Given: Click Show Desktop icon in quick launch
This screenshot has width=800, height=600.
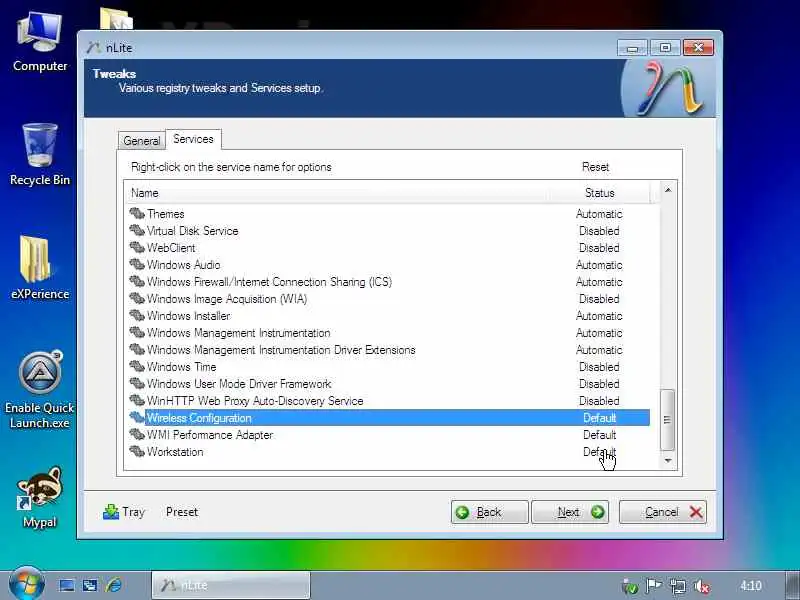Looking at the screenshot, I should coord(67,585).
